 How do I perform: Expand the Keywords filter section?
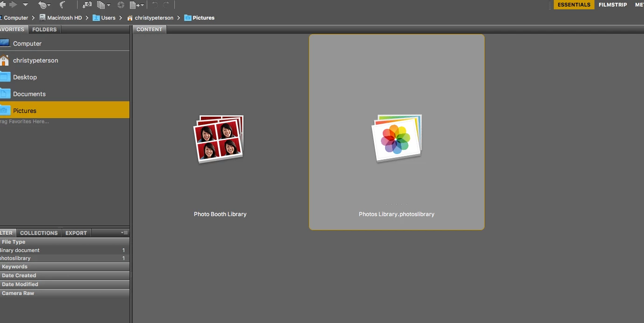point(64,267)
